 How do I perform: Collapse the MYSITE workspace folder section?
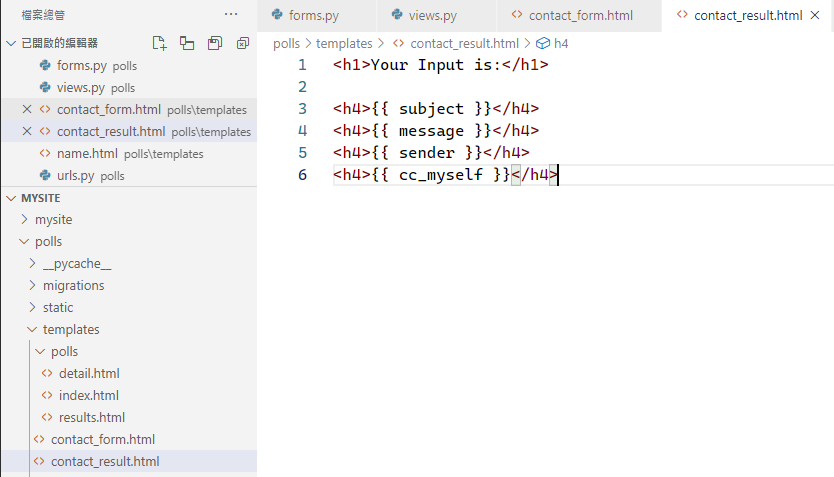[11, 198]
